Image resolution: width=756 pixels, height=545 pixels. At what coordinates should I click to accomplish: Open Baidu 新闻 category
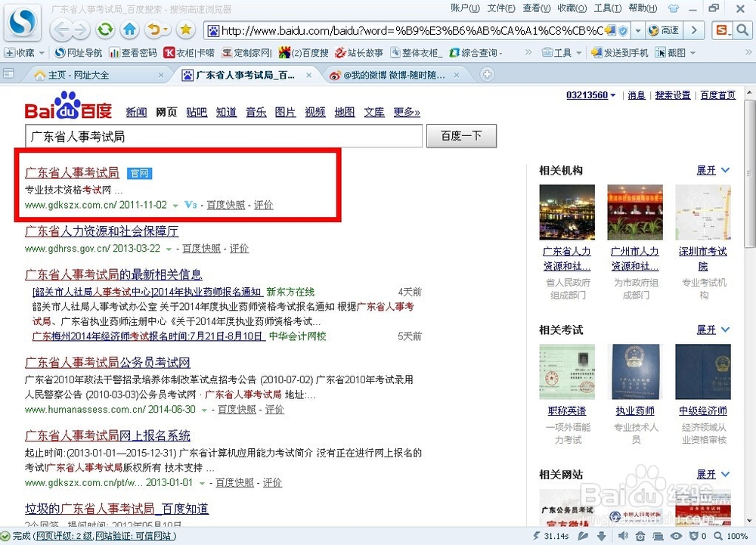click(x=136, y=113)
